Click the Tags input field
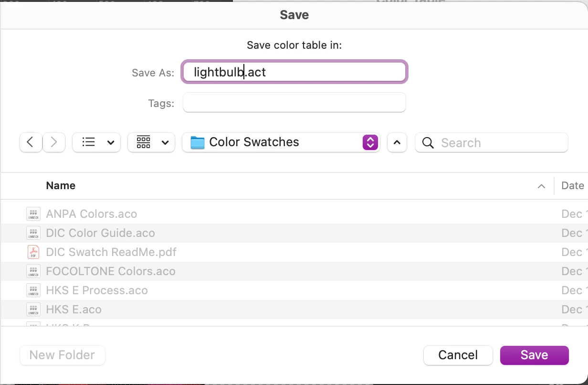The height and width of the screenshot is (385, 588). (x=294, y=103)
